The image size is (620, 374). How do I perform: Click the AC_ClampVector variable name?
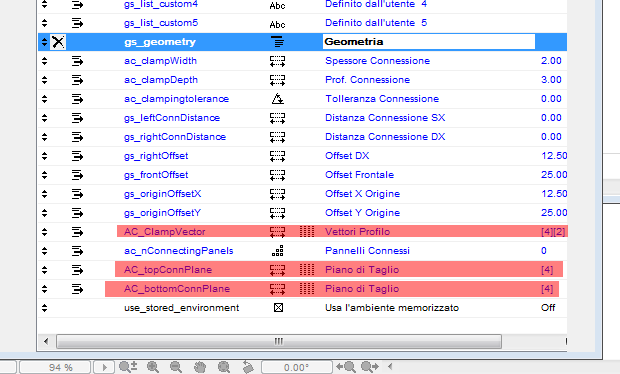pyautogui.click(x=164, y=232)
